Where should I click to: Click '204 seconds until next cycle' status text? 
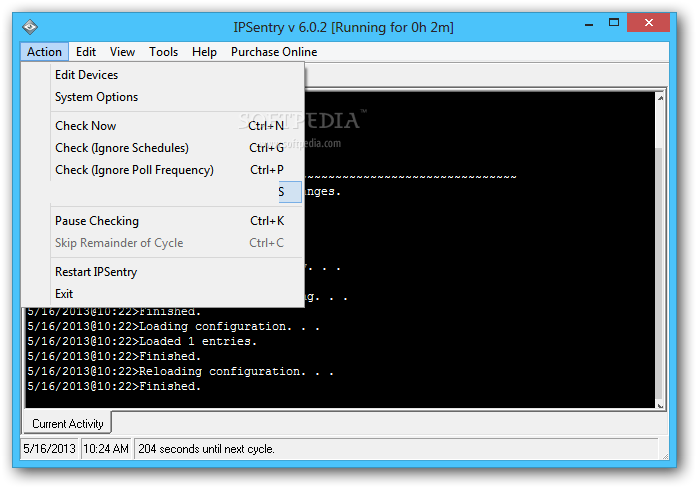206,449
